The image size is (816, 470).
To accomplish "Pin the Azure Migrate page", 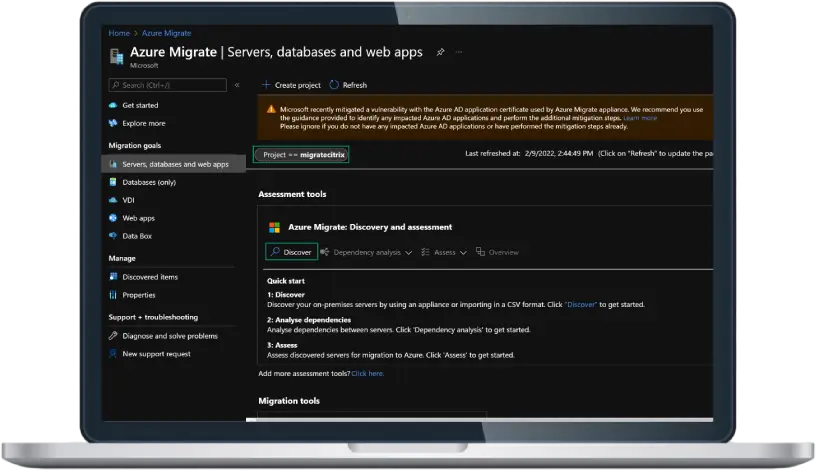I will (x=440, y=52).
